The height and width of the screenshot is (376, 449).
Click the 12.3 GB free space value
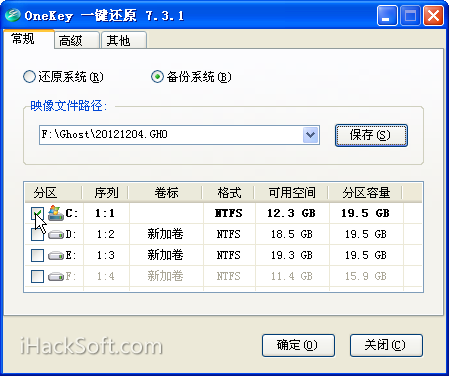point(291,213)
